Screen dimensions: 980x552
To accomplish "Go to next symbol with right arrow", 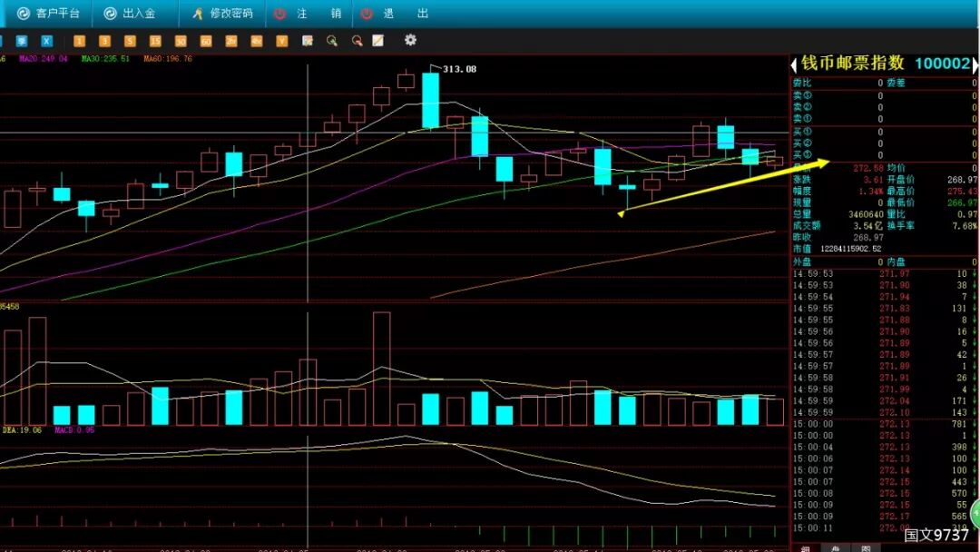I will [x=975, y=64].
